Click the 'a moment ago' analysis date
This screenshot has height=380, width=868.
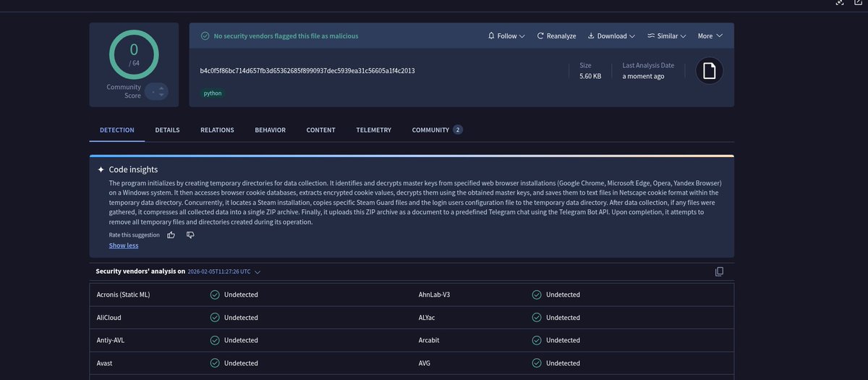[643, 76]
